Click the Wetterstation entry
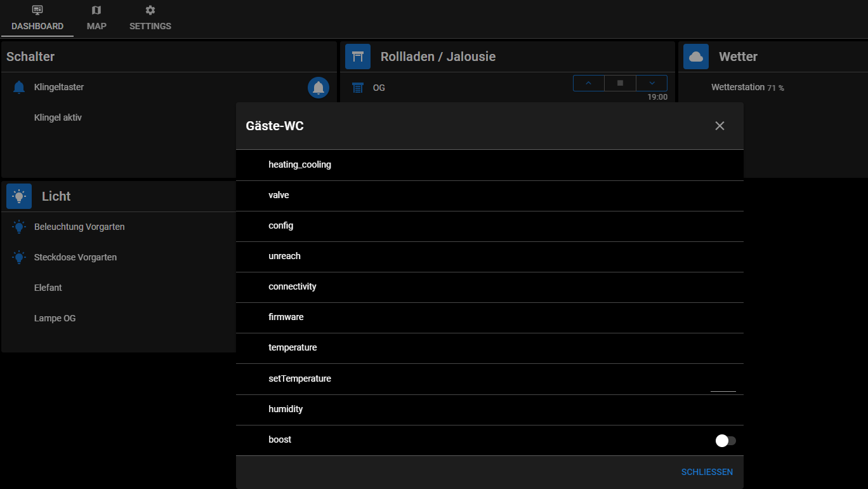Viewport: 868px width, 489px height. 738,87
